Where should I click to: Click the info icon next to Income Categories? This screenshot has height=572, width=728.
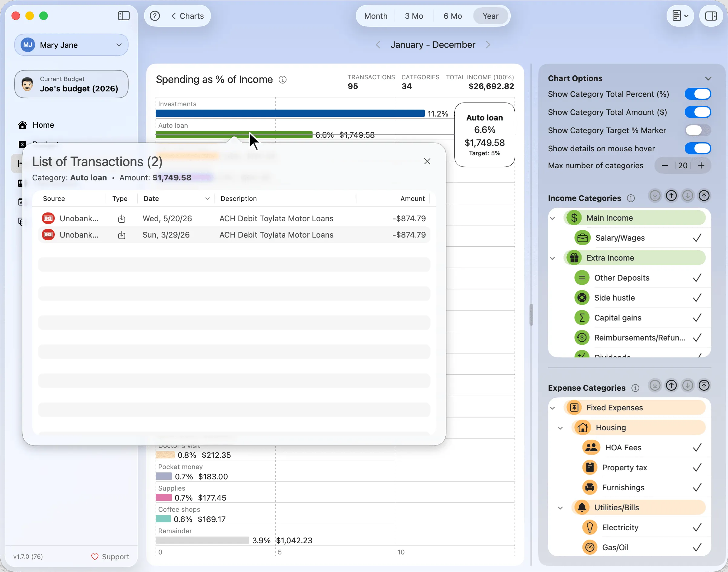point(631,198)
